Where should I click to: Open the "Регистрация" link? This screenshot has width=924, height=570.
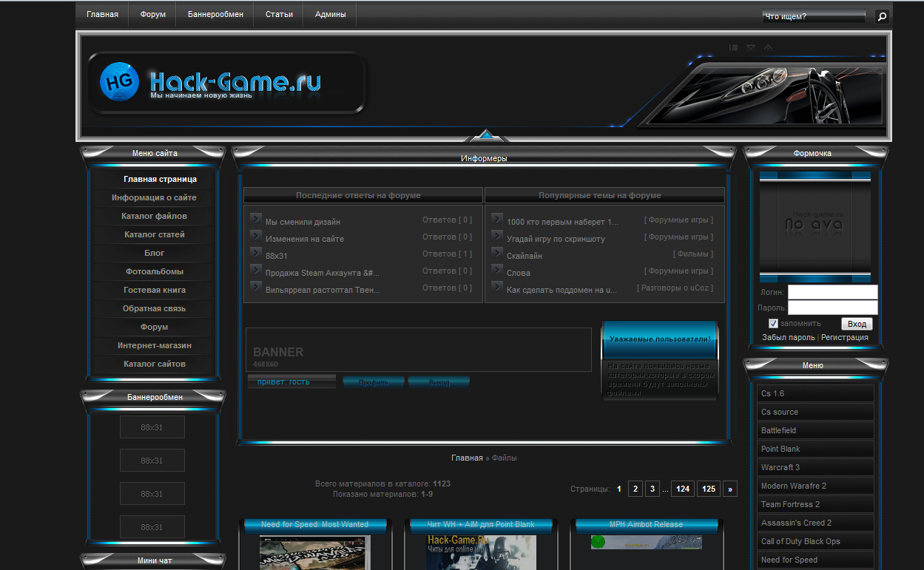click(x=845, y=337)
